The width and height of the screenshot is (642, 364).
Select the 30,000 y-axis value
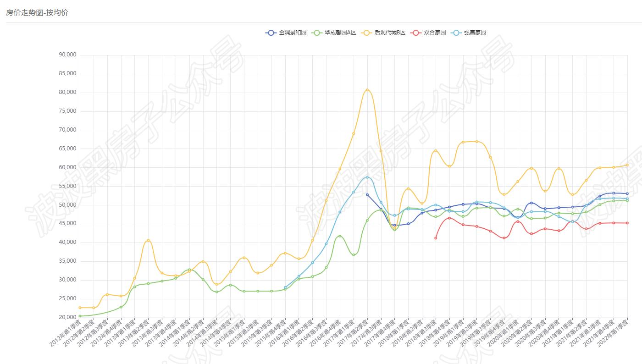[x=67, y=280]
